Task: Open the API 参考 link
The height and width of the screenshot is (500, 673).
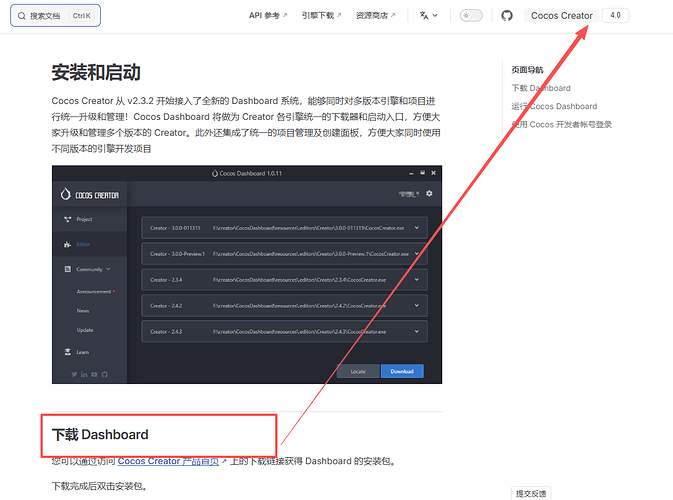Action: coord(268,15)
